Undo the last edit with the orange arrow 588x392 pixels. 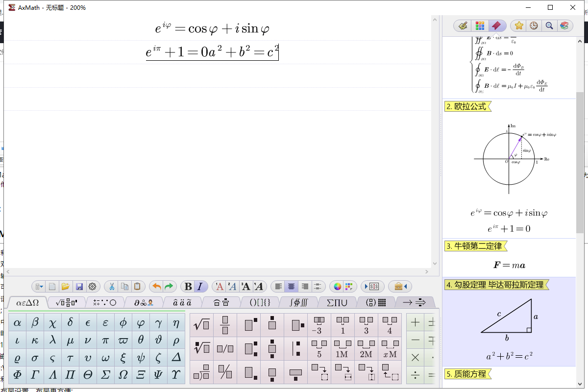pos(157,286)
